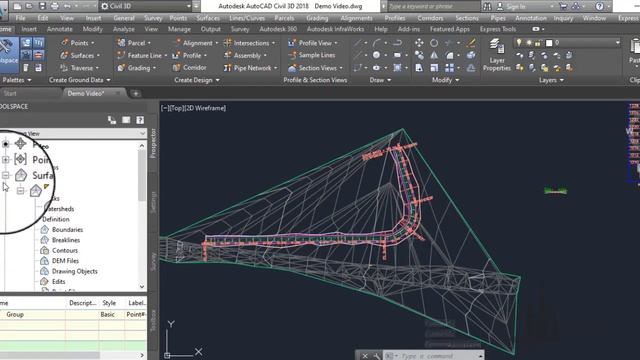Expand the Create Design panel
This screenshot has width=640, height=360.
click(x=197, y=80)
